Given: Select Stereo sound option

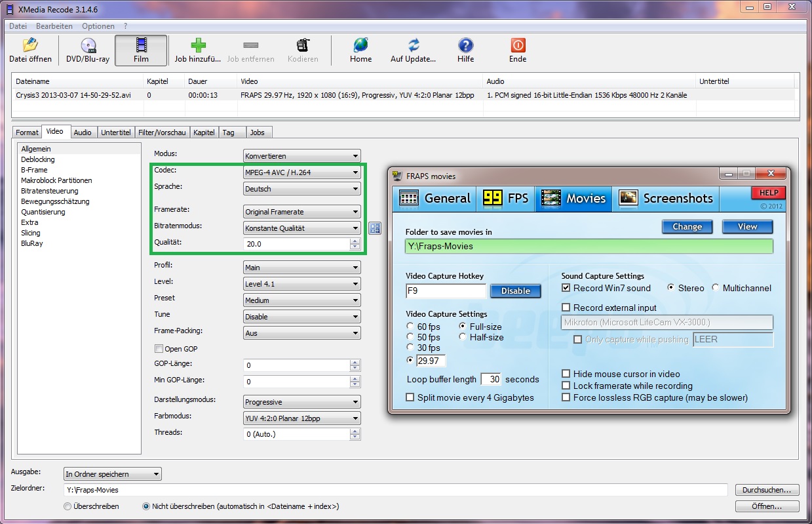Looking at the screenshot, I should click(x=671, y=288).
